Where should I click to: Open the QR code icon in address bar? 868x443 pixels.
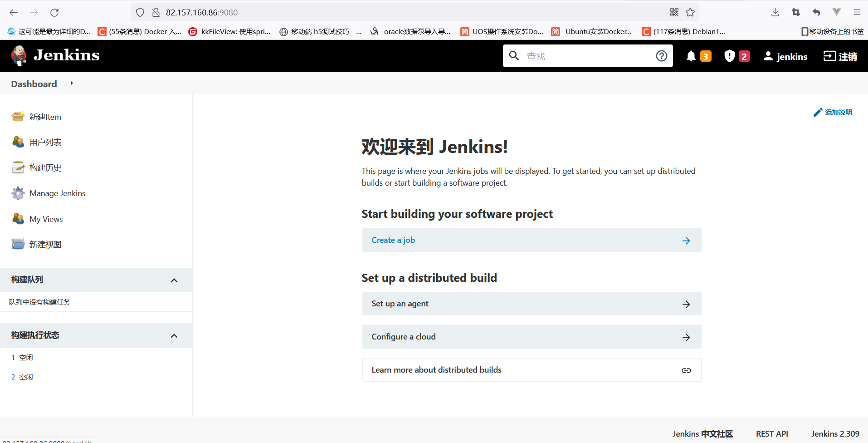[x=674, y=12]
